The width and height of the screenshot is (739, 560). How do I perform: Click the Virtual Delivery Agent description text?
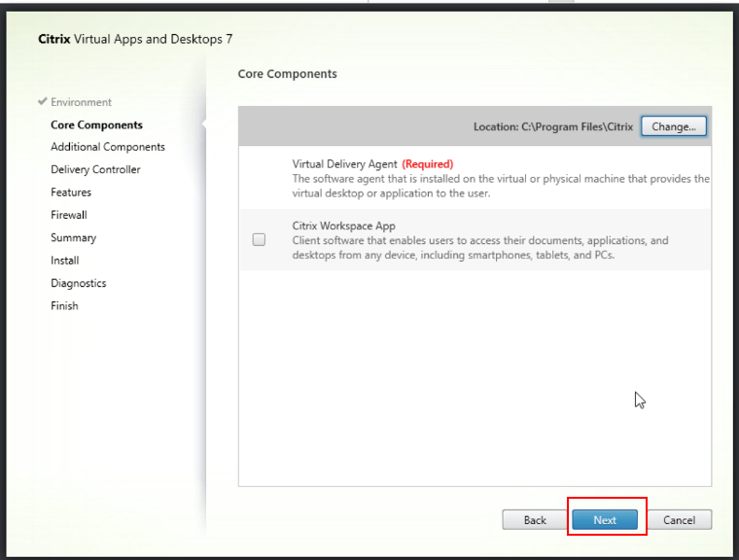[x=501, y=187]
